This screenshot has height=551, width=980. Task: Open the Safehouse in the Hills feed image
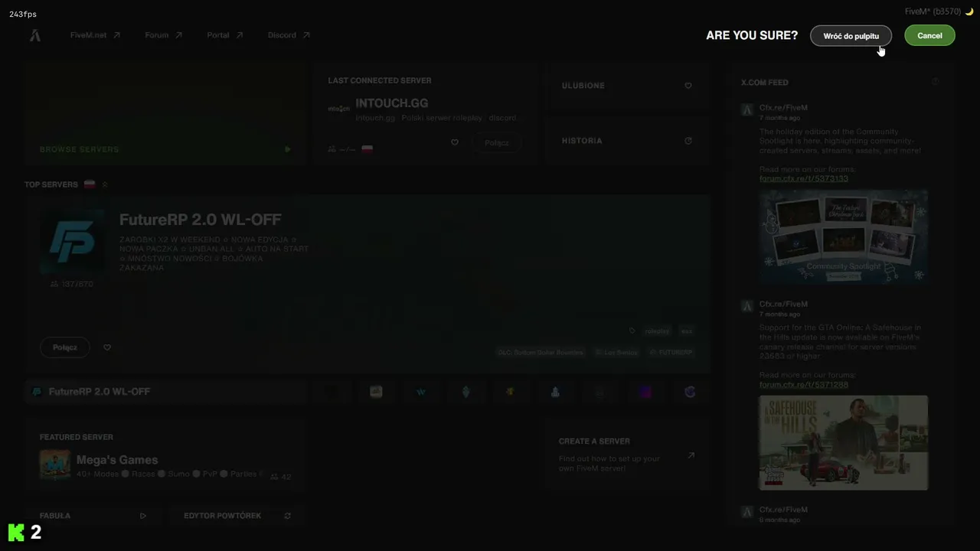click(843, 442)
